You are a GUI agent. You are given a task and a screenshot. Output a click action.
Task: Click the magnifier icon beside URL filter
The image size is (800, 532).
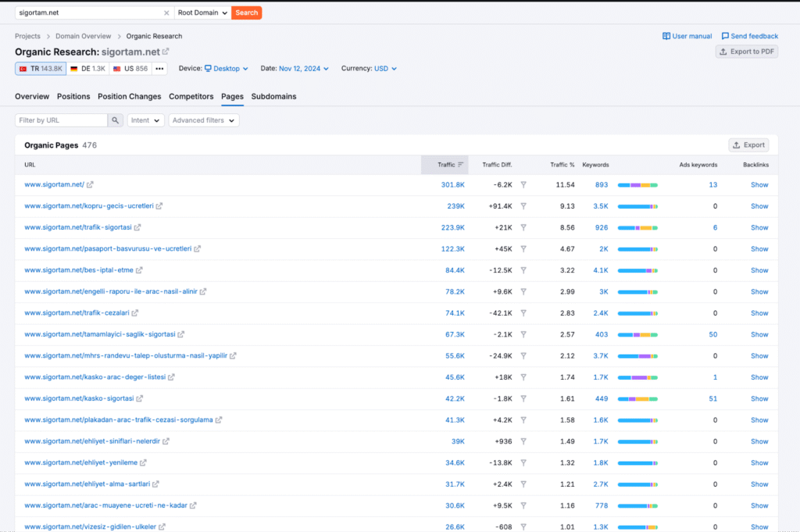coord(116,120)
